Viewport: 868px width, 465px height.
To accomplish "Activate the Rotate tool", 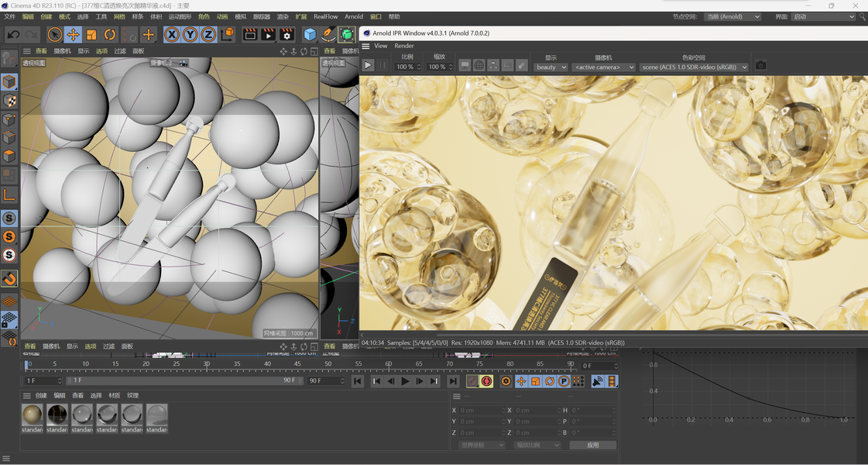I will [110, 35].
